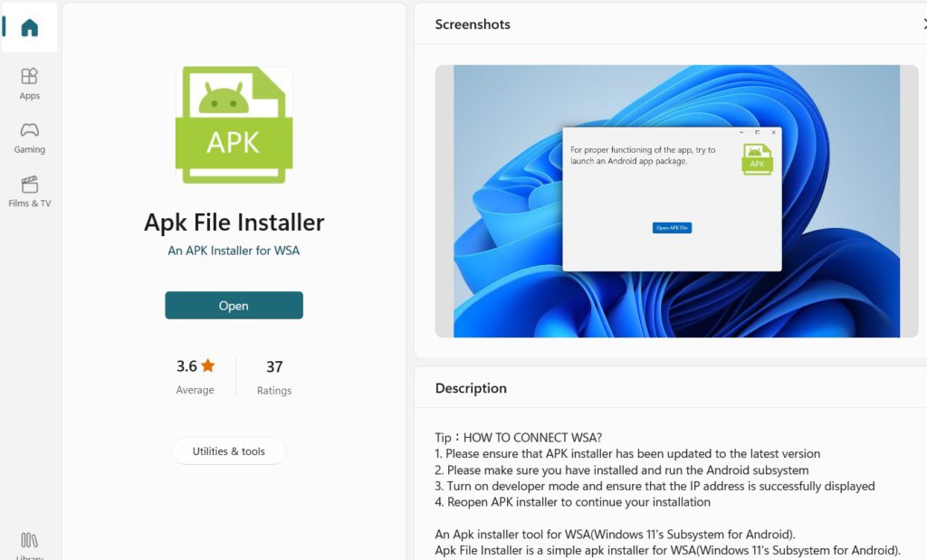Open the app screenshot thumbnail

coord(676,201)
